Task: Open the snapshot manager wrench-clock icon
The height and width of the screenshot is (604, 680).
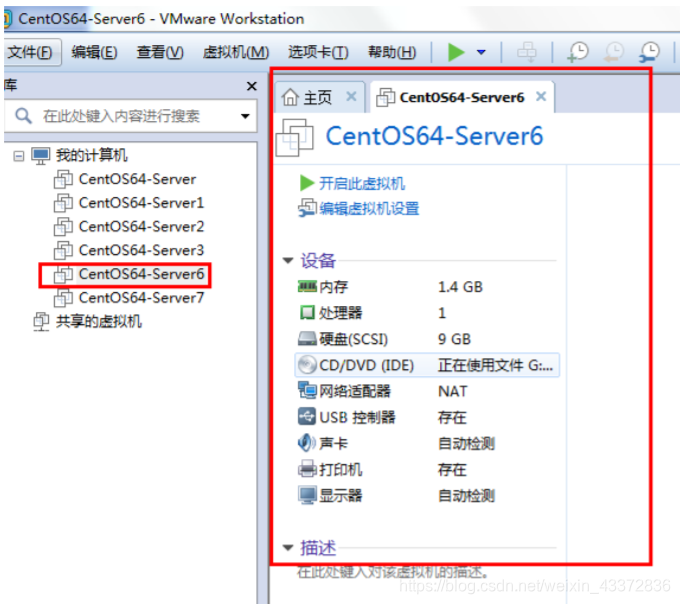Action: [x=649, y=52]
